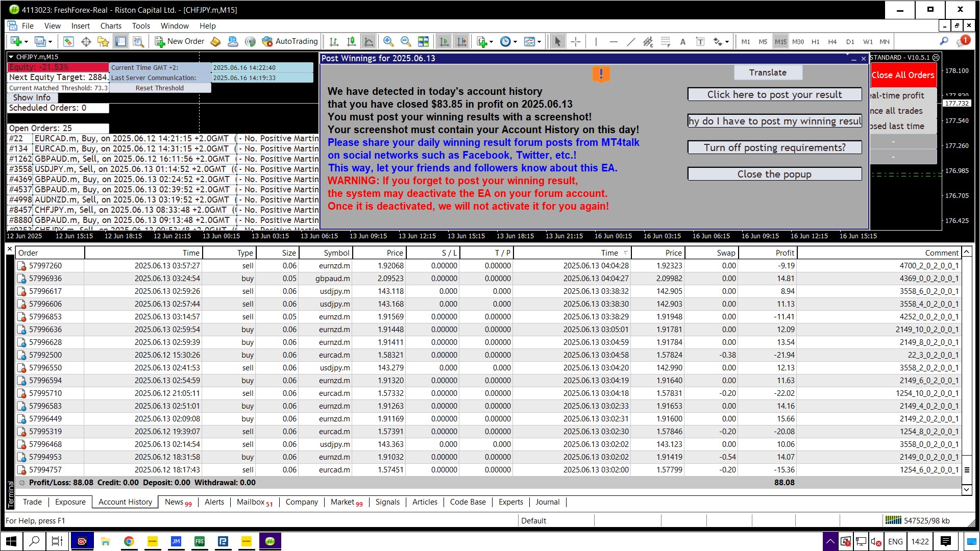The width and height of the screenshot is (980, 551).
Task: Select the Draw Trendline tool
Action: tap(631, 42)
